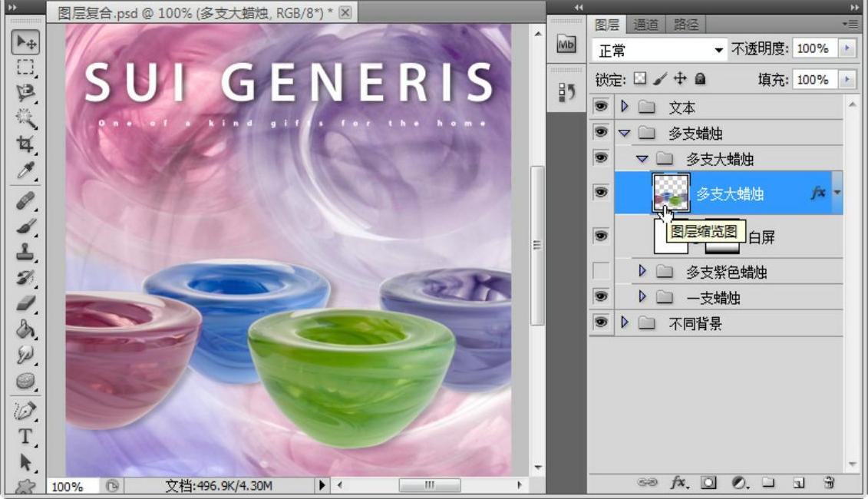The height and width of the screenshot is (499, 868).
Task: Expand the 文本 group folder
Action: click(624, 107)
